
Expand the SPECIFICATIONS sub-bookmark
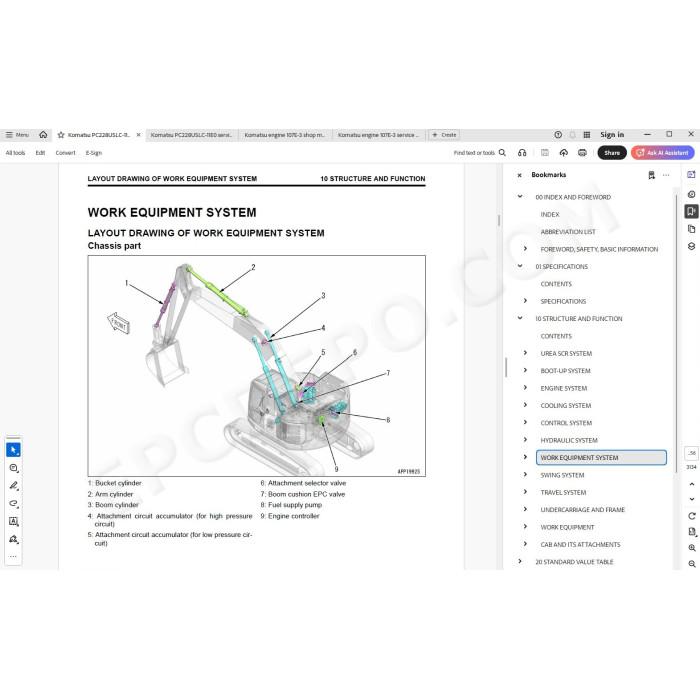click(x=525, y=301)
